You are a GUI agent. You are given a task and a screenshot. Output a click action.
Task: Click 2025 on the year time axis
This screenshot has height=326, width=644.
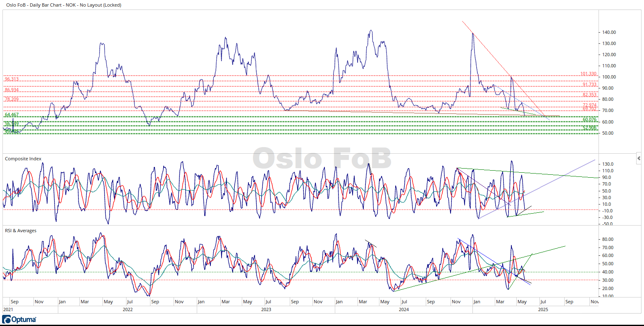point(543,309)
